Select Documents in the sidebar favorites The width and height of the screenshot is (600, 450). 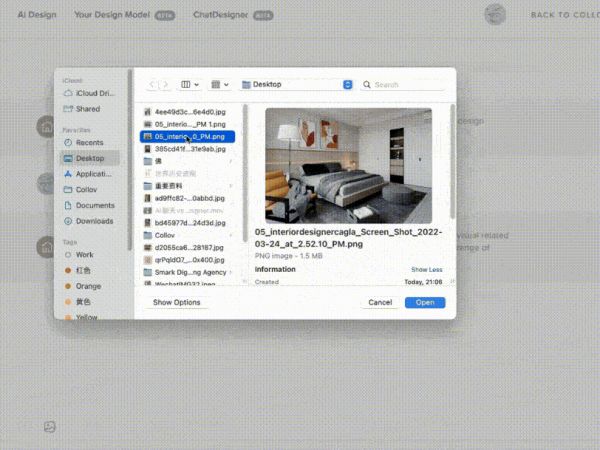point(94,205)
